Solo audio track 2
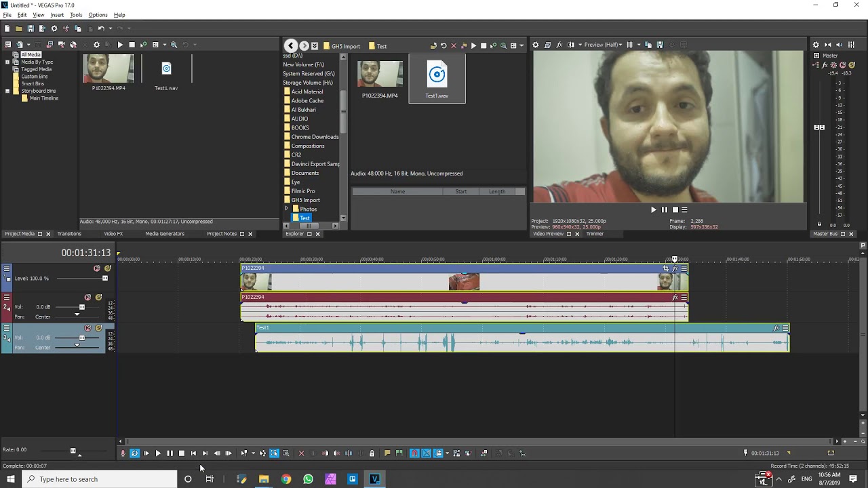 tap(98, 298)
